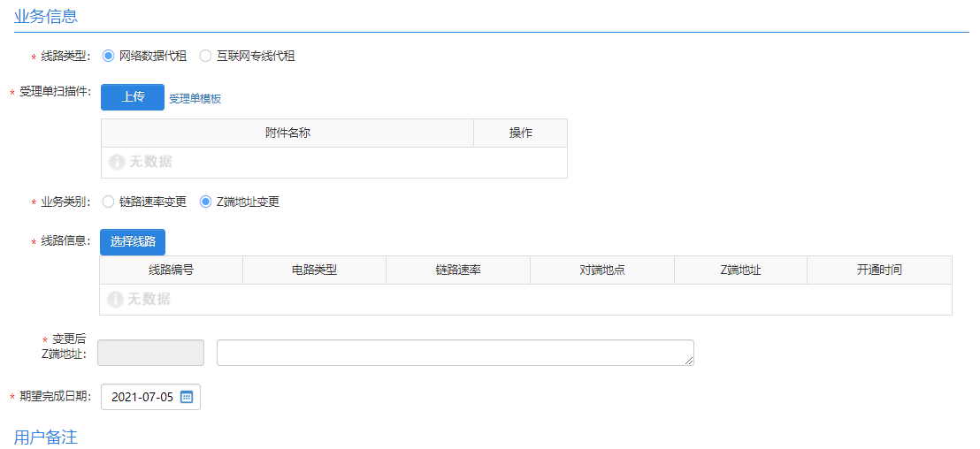Click the 链路速率 column header
The height and width of the screenshot is (449, 980).
coord(458,270)
